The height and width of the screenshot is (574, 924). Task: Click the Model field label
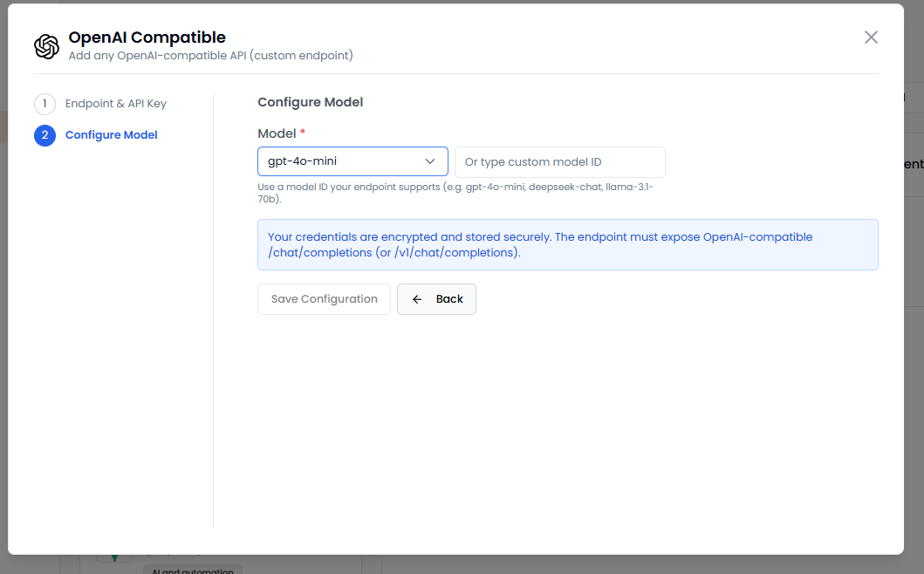pyautogui.click(x=277, y=133)
